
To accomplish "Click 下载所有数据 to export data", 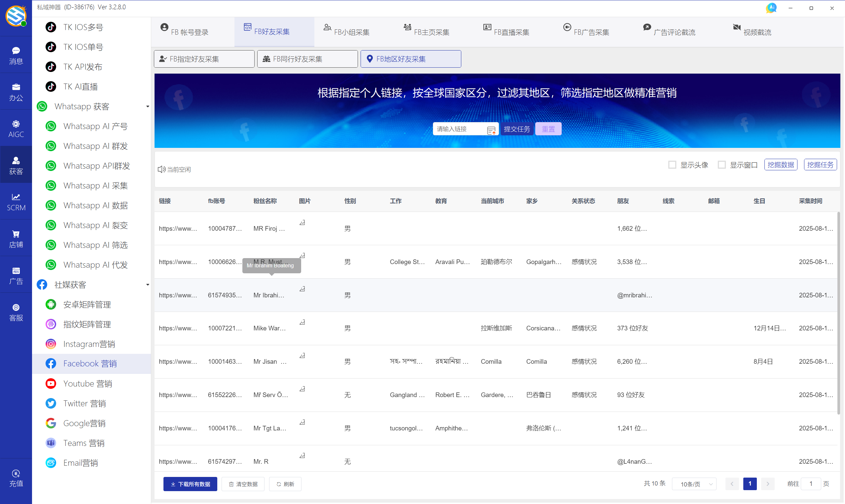I will [190, 484].
